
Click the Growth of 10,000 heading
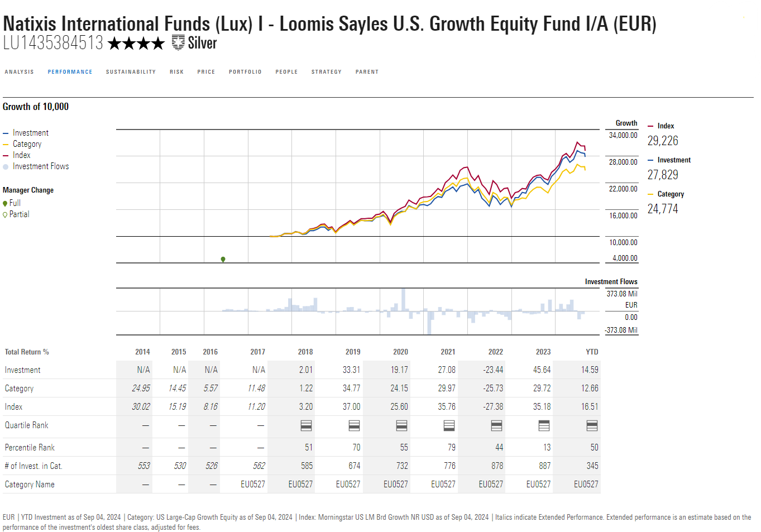click(36, 107)
